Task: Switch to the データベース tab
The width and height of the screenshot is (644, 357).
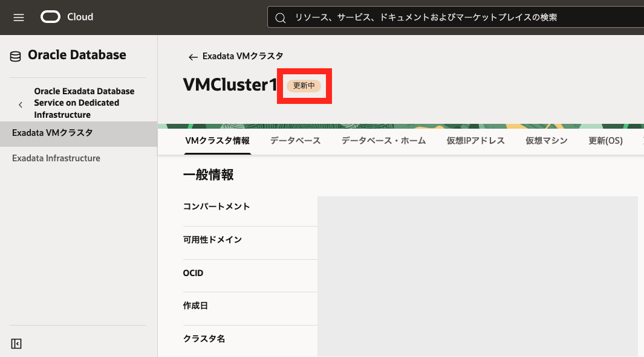Action: point(295,141)
